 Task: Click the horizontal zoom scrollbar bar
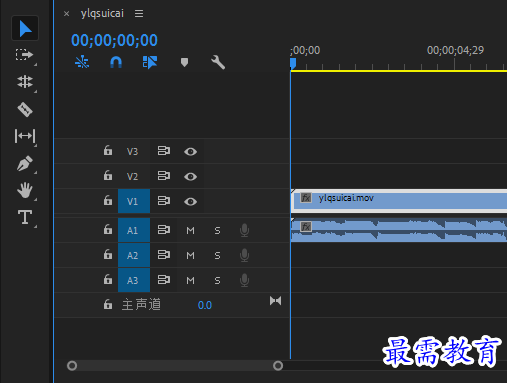(175, 366)
